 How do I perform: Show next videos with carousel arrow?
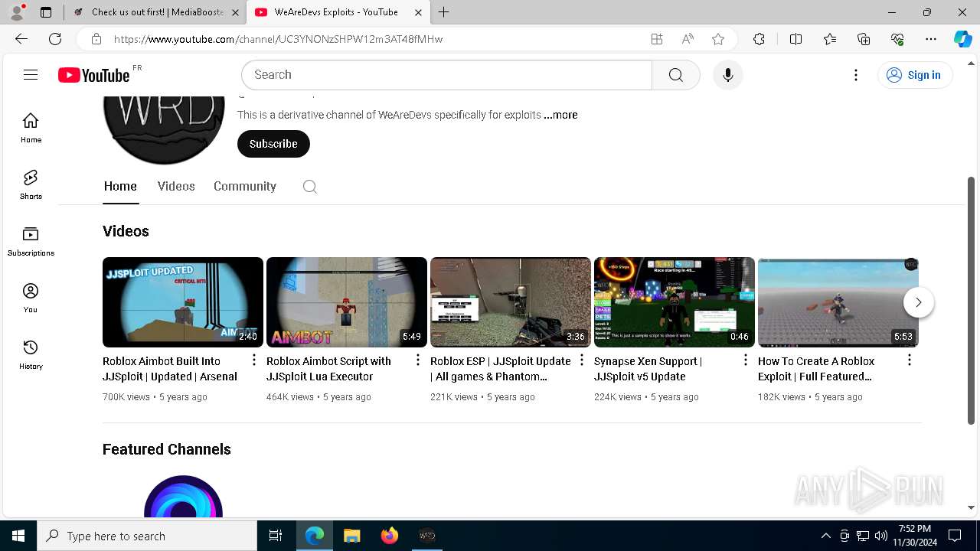[x=918, y=302]
